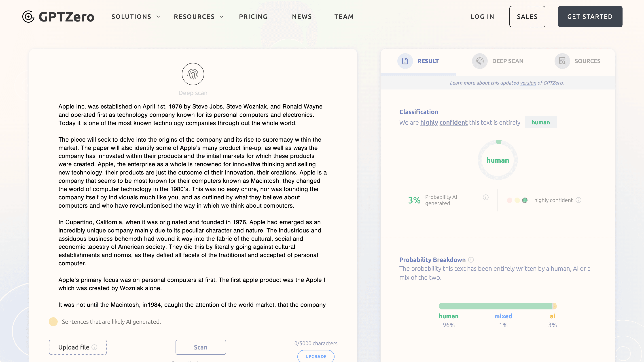Click info icon on Upload file button
This screenshot has width=644, height=362.
94,347
